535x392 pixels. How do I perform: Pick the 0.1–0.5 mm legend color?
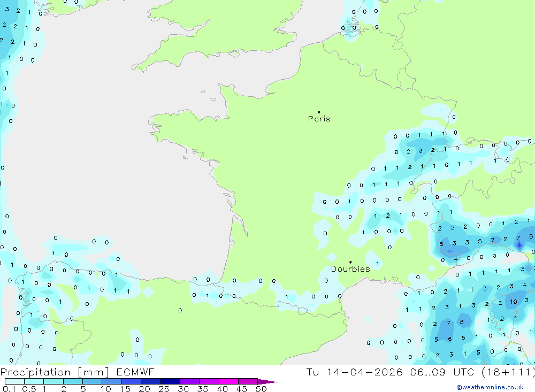click(14, 381)
